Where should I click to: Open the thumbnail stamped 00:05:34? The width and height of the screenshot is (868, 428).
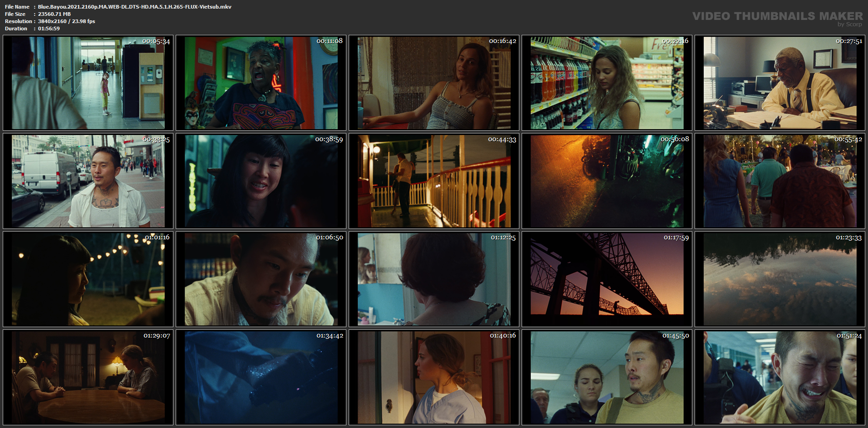coord(88,83)
